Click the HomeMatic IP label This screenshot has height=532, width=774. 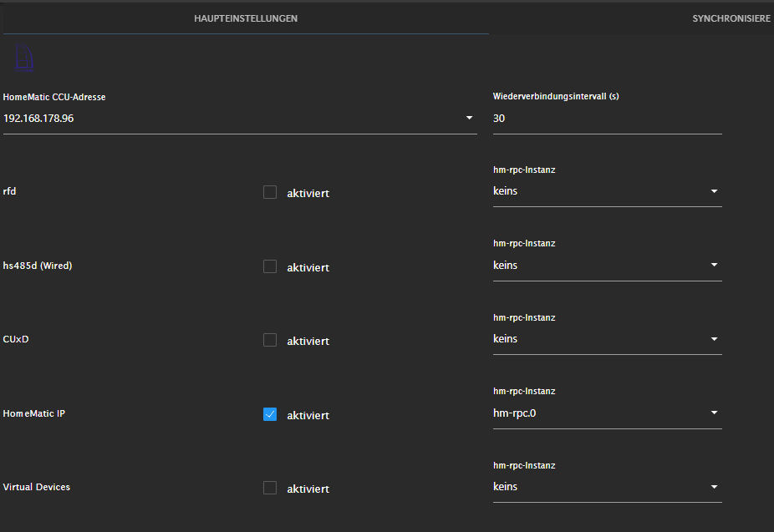click(34, 413)
